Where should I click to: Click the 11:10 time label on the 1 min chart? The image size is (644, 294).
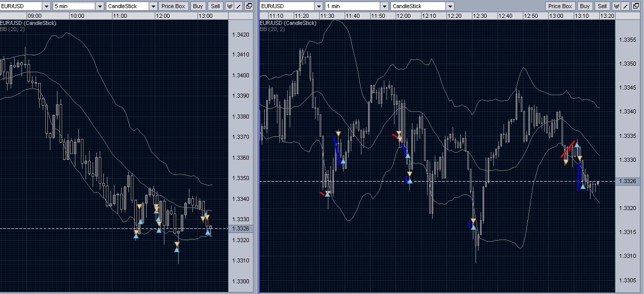pyautogui.click(x=276, y=16)
